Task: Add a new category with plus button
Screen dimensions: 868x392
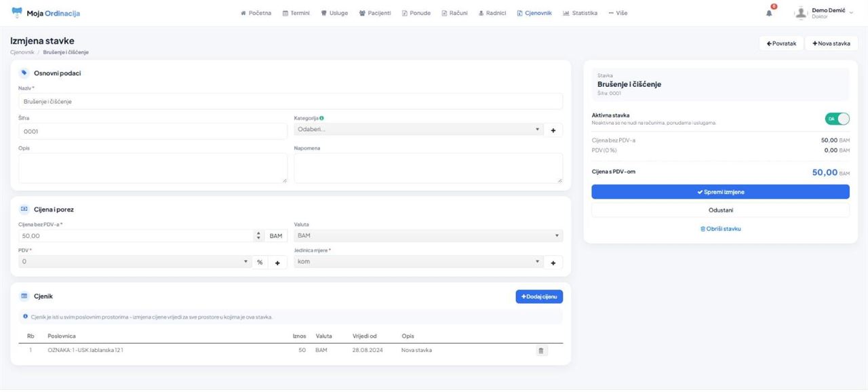Action: [x=553, y=130]
